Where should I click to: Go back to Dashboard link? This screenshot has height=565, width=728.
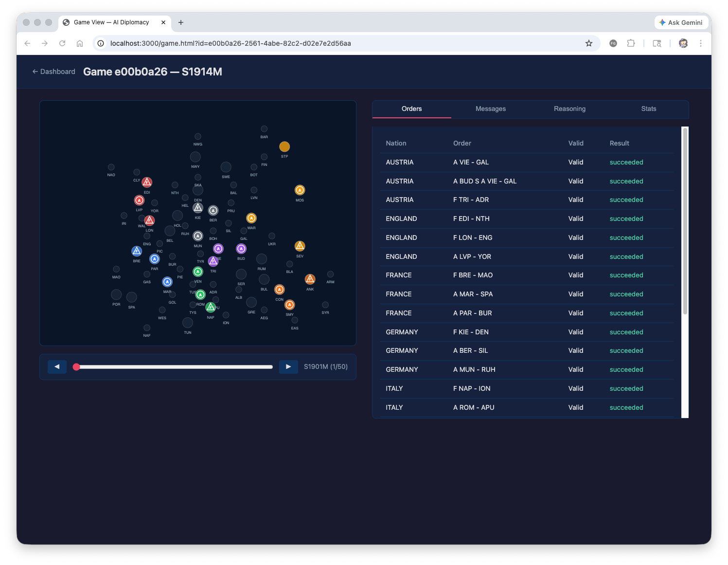(54, 72)
